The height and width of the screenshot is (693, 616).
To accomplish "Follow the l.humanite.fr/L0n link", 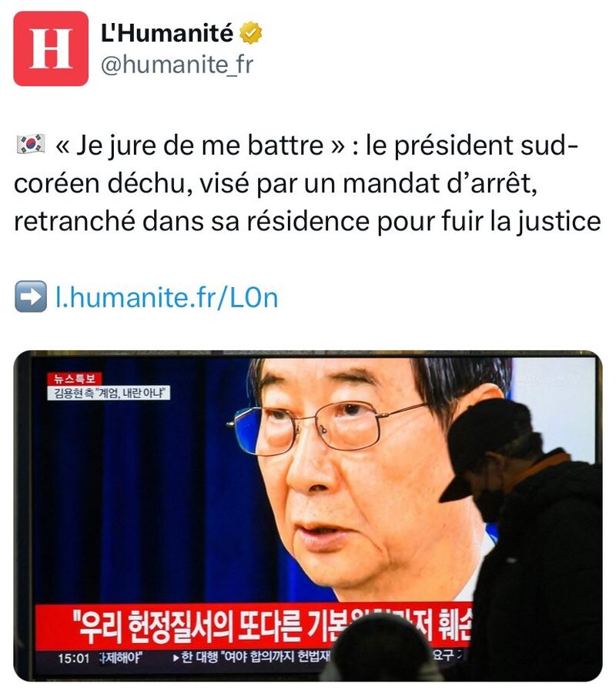I will pyautogui.click(x=166, y=297).
